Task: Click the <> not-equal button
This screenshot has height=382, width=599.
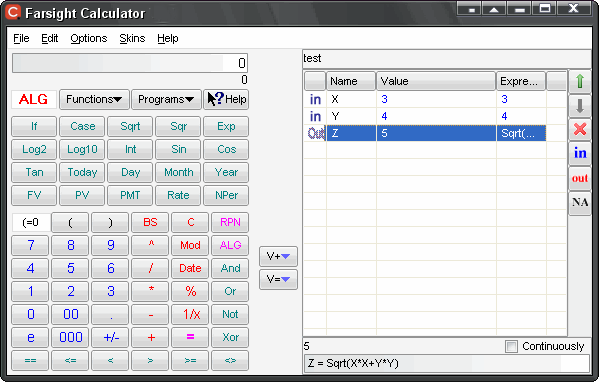Action: [x=230, y=360]
